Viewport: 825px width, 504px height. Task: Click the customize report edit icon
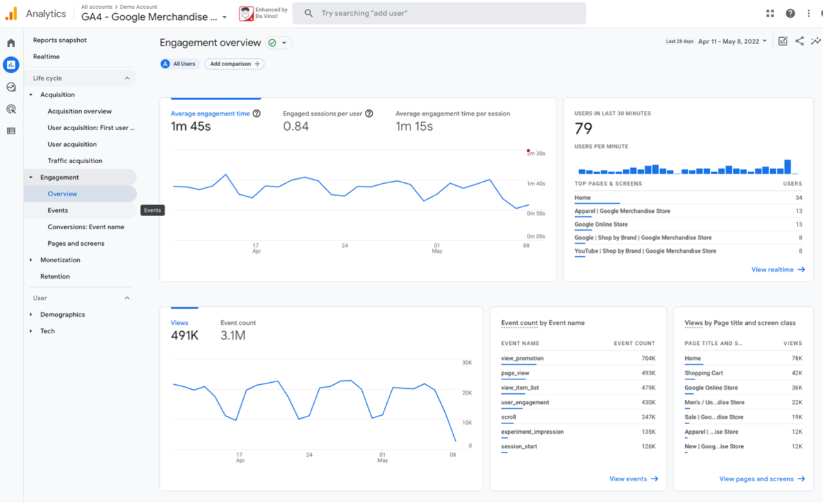coord(783,41)
